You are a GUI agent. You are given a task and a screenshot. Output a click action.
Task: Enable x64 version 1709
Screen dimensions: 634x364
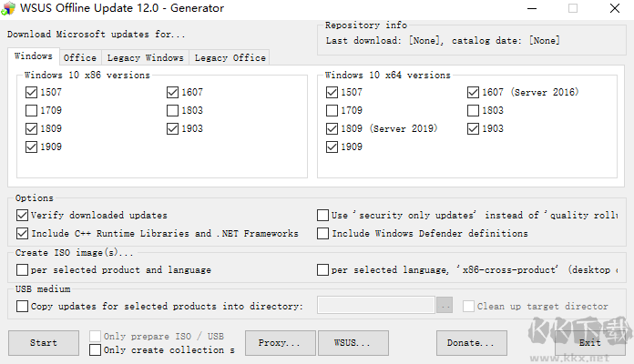[x=332, y=110]
